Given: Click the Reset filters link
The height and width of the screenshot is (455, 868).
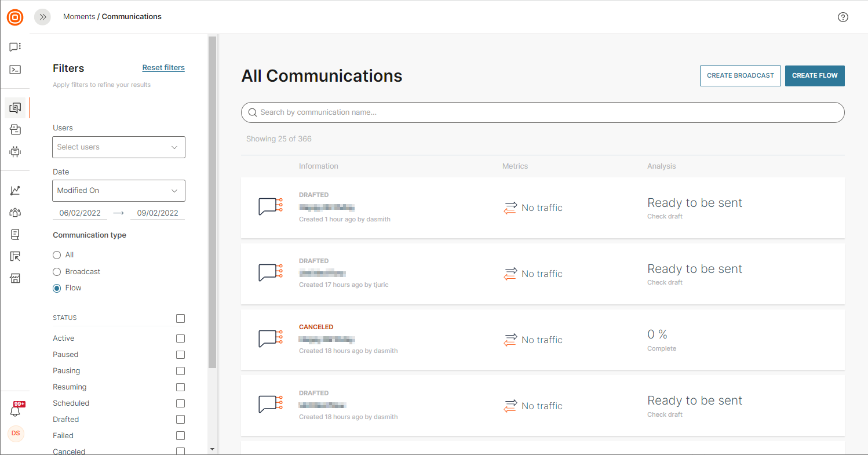Looking at the screenshot, I should point(163,68).
